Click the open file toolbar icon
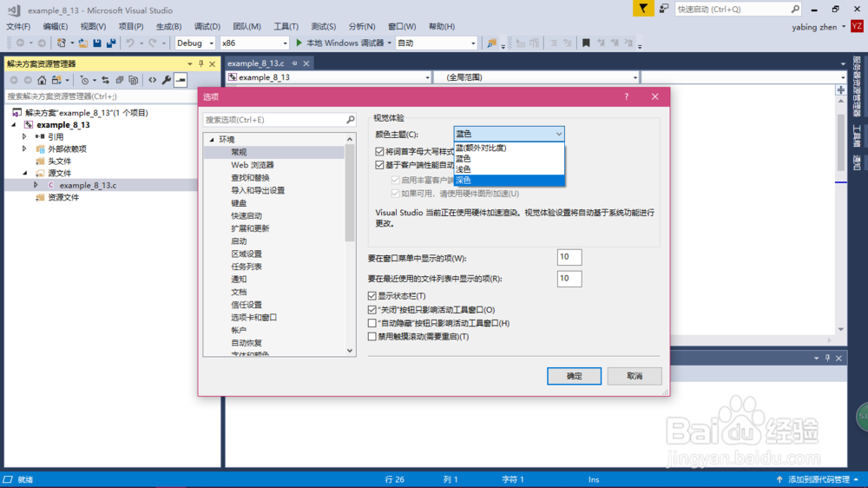The image size is (868, 488). pos(83,43)
